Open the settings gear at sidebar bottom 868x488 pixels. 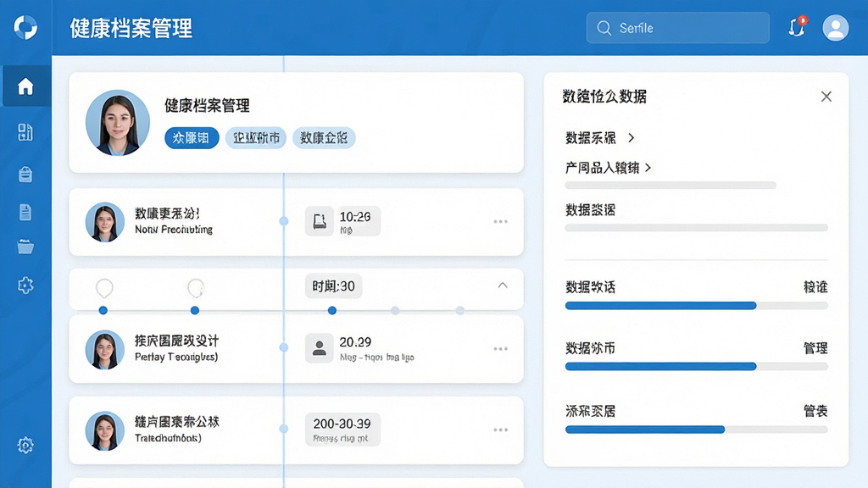tap(25, 445)
